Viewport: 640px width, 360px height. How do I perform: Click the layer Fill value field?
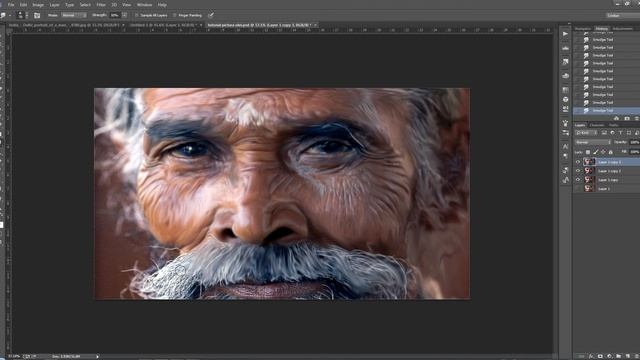[x=634, y=152]
